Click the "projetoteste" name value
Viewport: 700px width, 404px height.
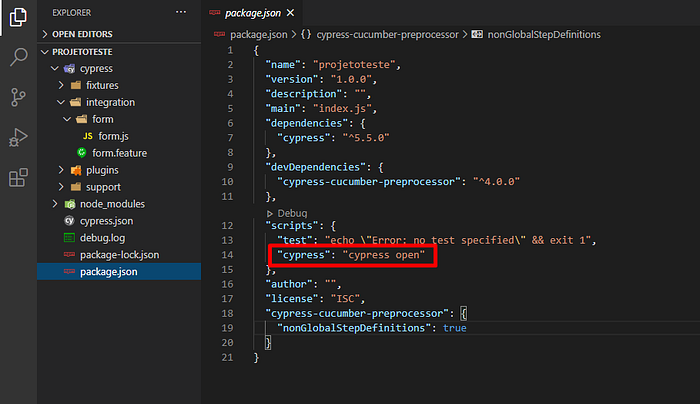point(354,65)
